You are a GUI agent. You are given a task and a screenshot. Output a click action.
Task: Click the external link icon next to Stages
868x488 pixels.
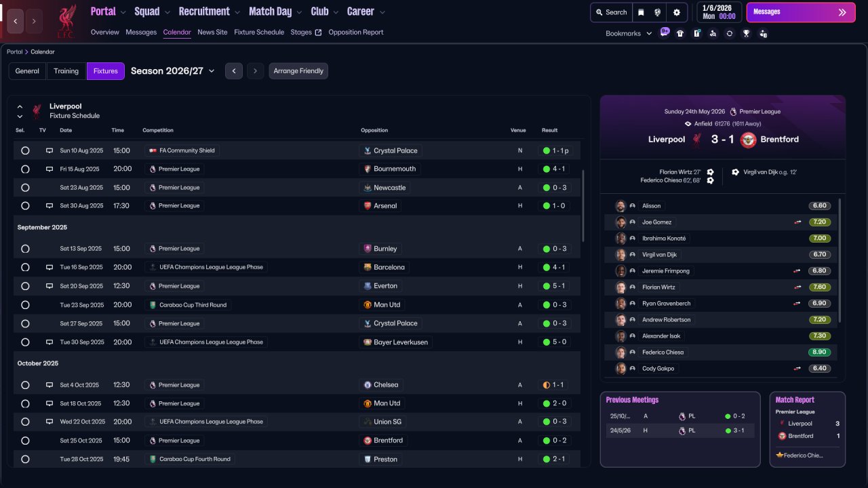coord(318,33)
